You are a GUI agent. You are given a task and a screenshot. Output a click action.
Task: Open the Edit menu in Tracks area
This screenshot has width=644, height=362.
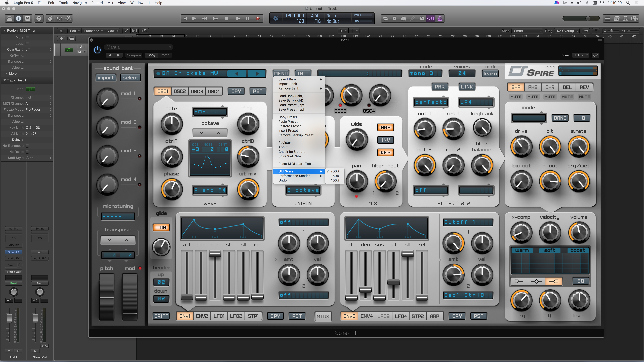point(74,31)
